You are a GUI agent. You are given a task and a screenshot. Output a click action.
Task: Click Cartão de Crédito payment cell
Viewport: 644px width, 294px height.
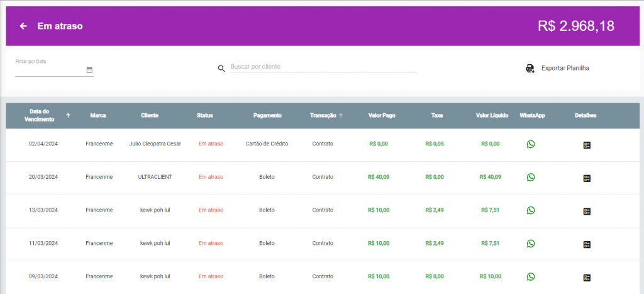click(x=267, y=144)
